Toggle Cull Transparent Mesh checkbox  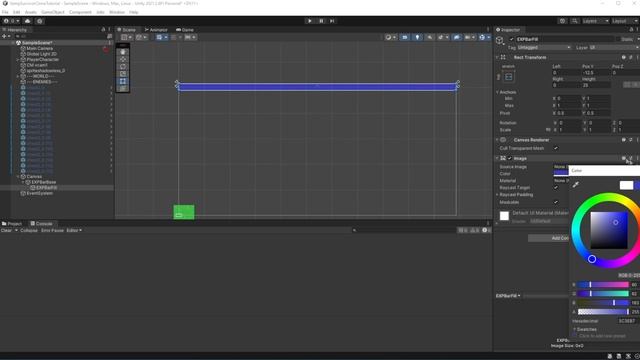[x=556, y=148]
